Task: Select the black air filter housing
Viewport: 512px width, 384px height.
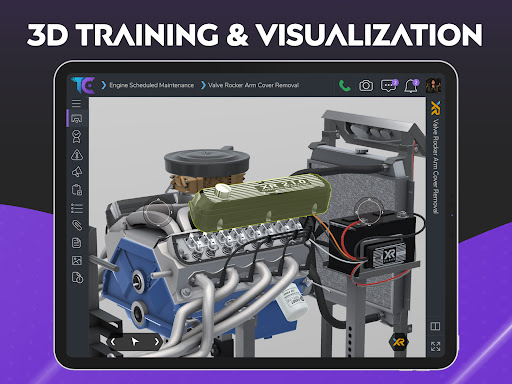Action: tap(207, 163)
